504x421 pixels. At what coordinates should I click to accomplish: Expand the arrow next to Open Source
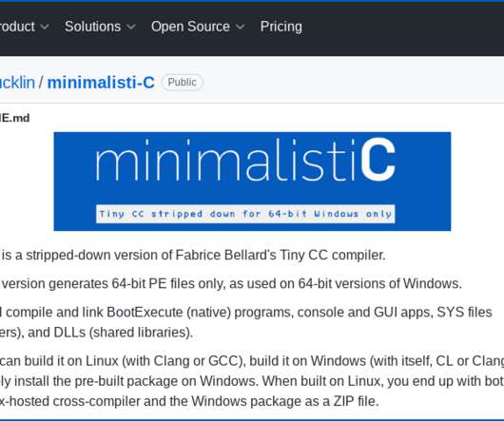point(240,27)
